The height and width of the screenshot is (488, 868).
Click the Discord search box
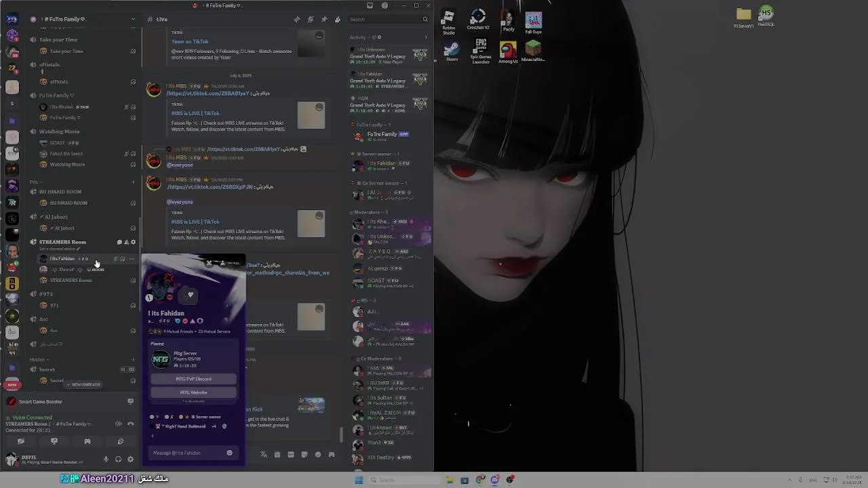coord(388,19)
